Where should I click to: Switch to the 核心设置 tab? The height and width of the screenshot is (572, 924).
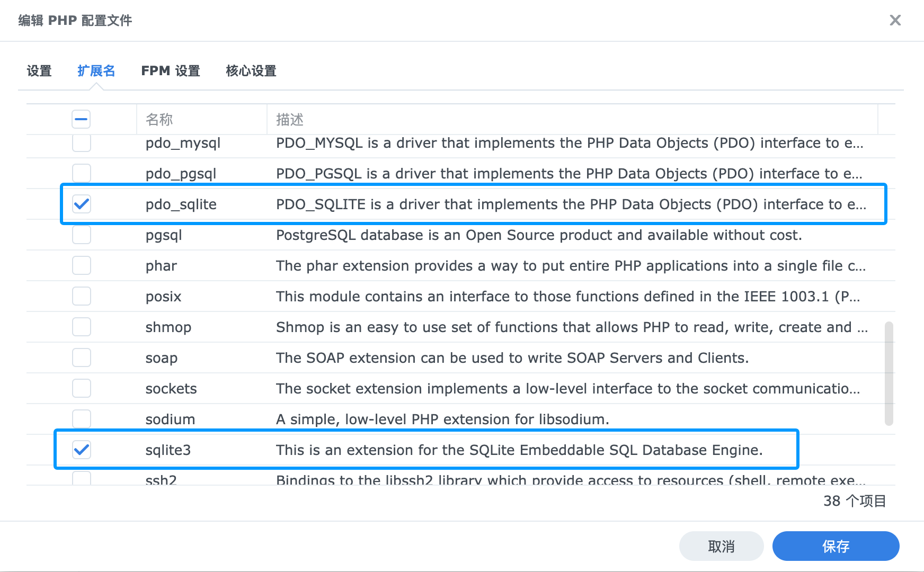tap(251, 71)
